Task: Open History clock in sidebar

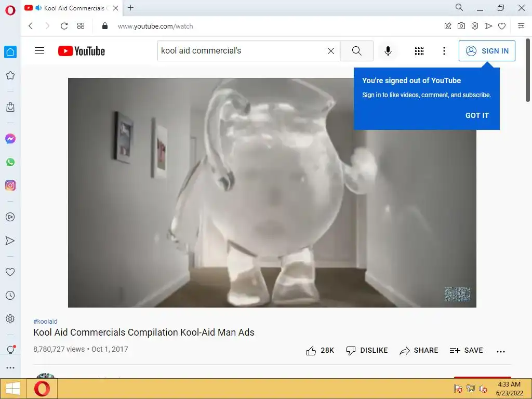Action: [x=10, y=296]
